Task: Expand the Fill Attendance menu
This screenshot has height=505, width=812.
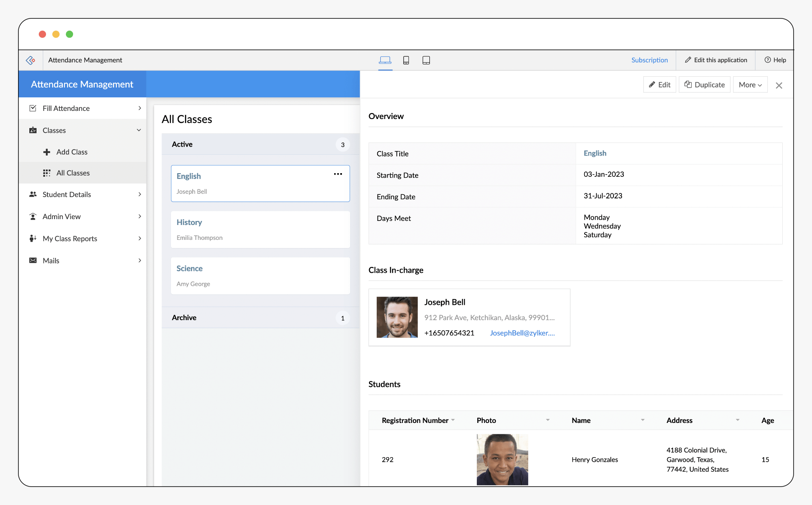Action: tap(139, 108)
